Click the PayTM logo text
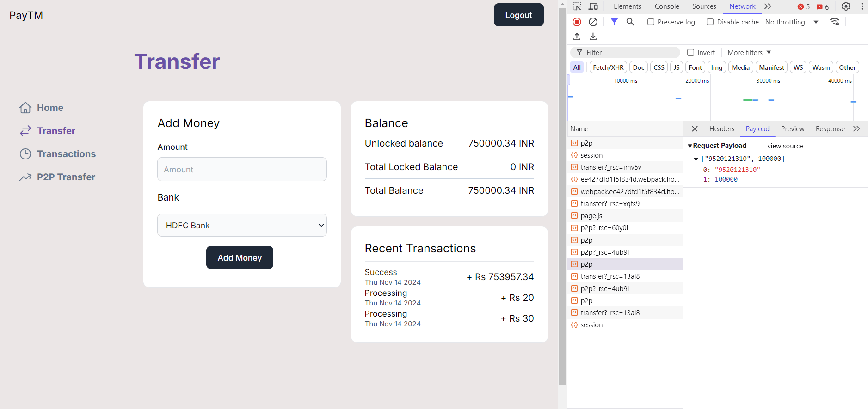The image size is (868, 409). (x=26, y=15)
